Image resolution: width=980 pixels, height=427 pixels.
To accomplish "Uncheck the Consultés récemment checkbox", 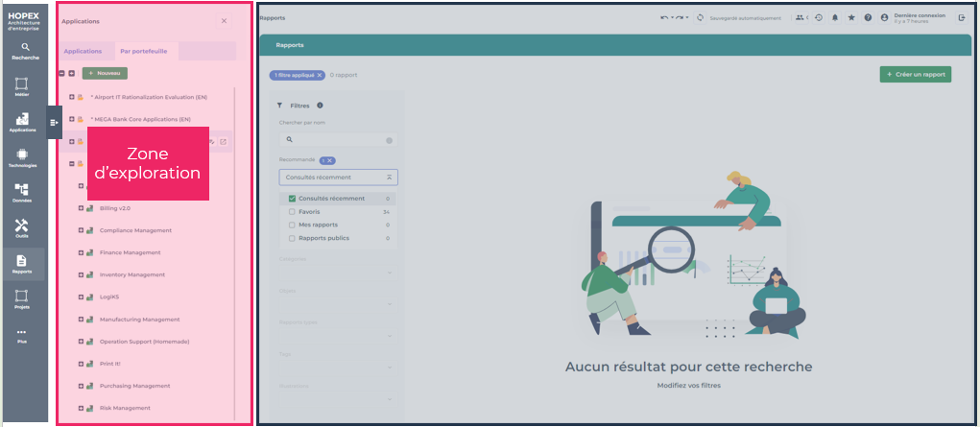I will point(293,199).
